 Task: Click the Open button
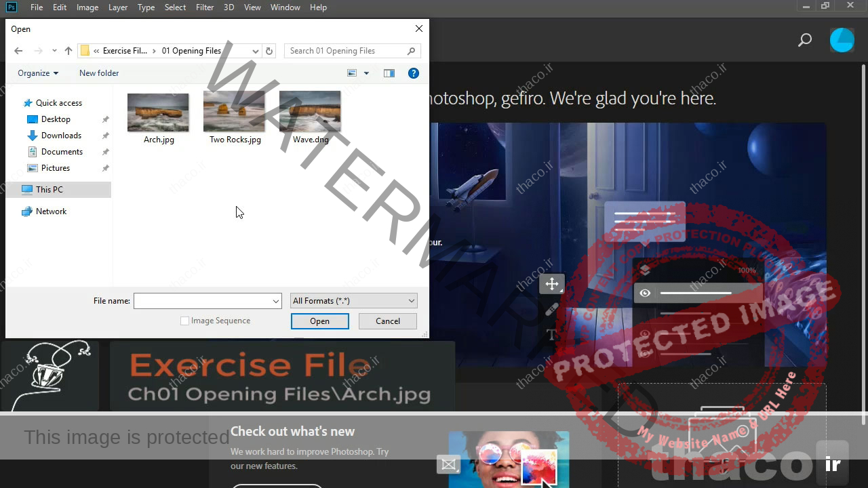tap(320, 321)
